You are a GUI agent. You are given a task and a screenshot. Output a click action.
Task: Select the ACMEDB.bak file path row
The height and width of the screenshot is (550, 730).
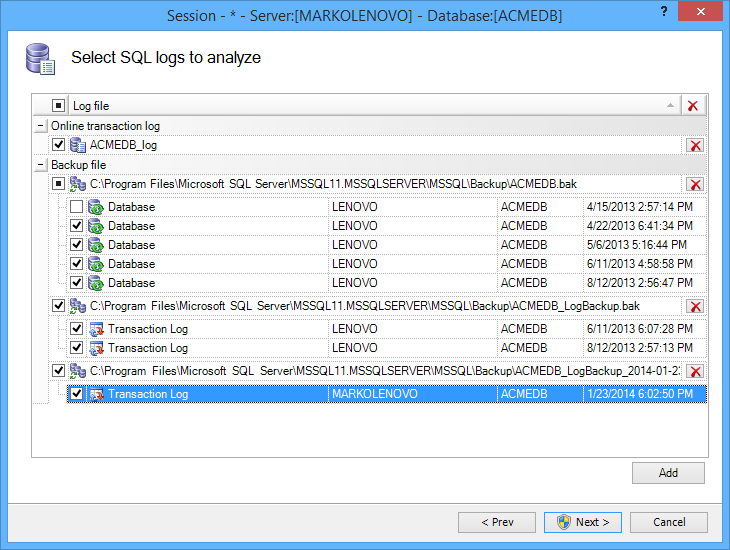click(x=367, y=184)
